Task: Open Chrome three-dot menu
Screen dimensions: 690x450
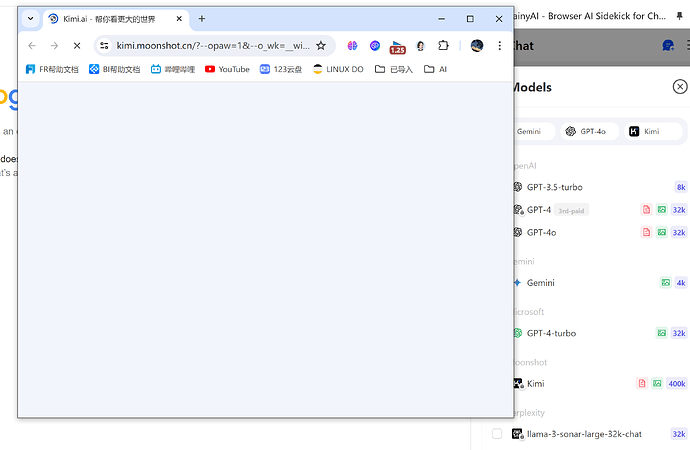Action: (499, 45)
